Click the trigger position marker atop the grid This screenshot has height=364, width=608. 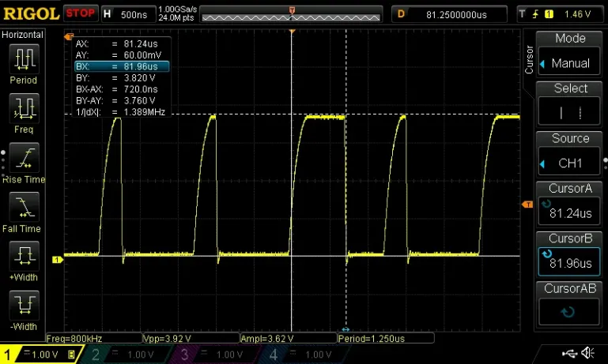click(x=292, y=31)
